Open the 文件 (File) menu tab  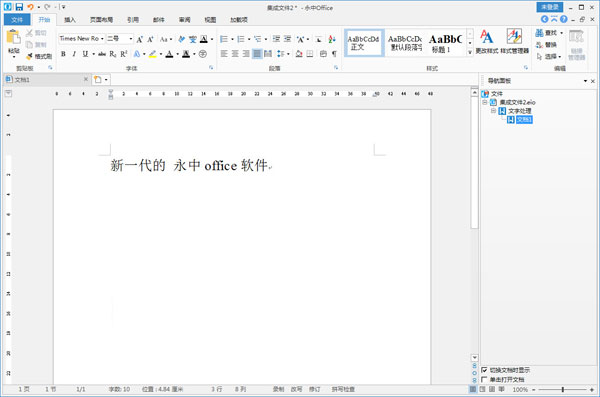pyautogui.click(x=17, y=20)
